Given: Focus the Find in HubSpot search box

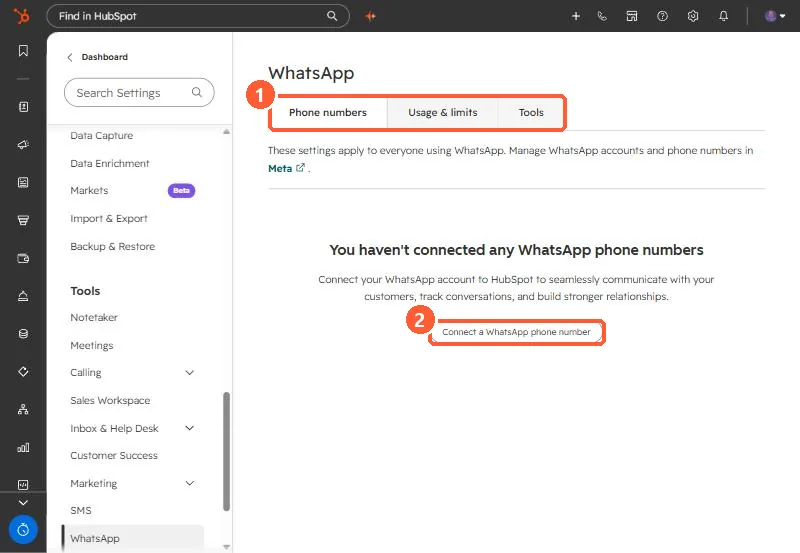Looking at the screenshot, I should point(197,16).
